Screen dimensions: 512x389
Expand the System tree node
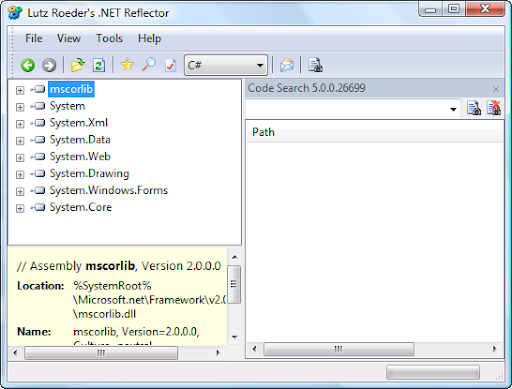pos(20,107)
